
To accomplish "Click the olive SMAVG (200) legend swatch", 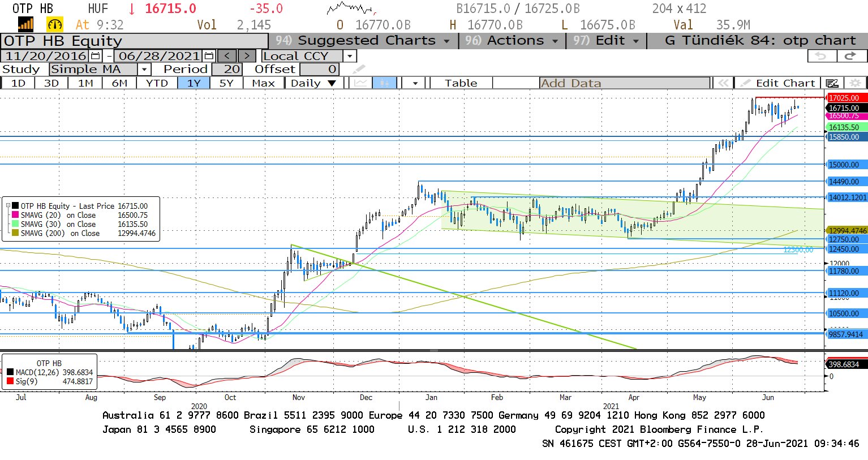I will (15, 233).
